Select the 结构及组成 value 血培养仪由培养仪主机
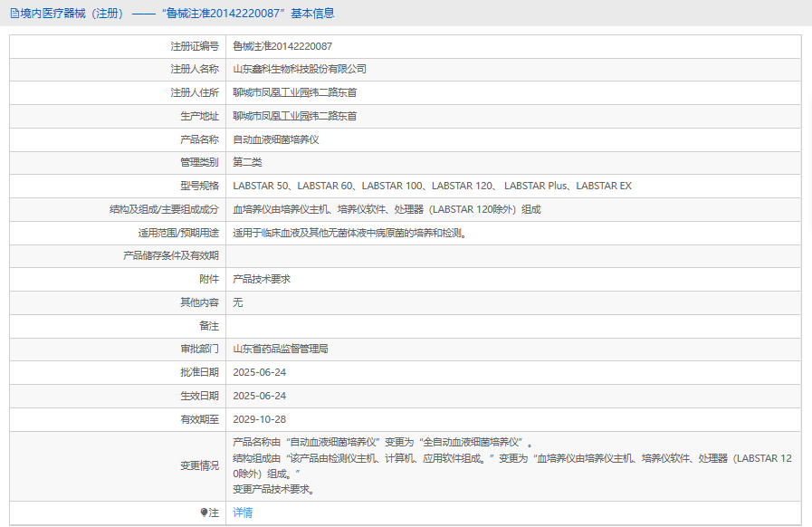The image size is (812, 527). click(387, 209)
